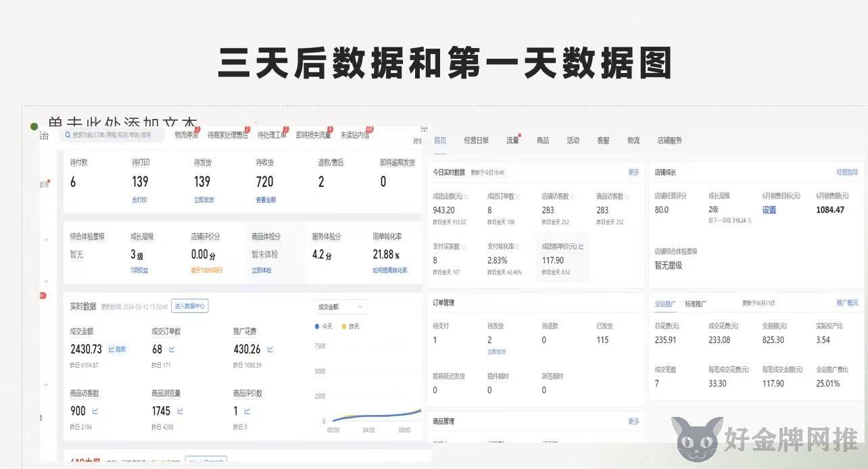
Task: Open the 物流停滞 alert in the left dashboard
Action: point(187,135)
